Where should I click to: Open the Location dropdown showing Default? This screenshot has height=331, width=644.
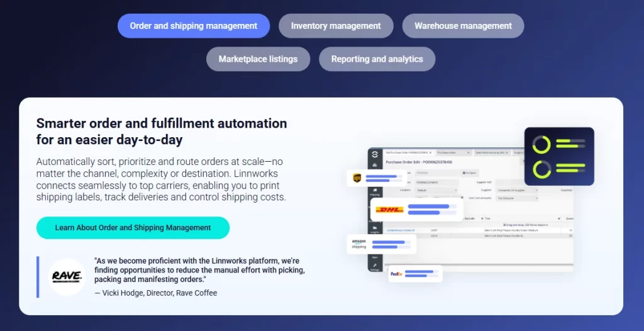tap(436, 191)
